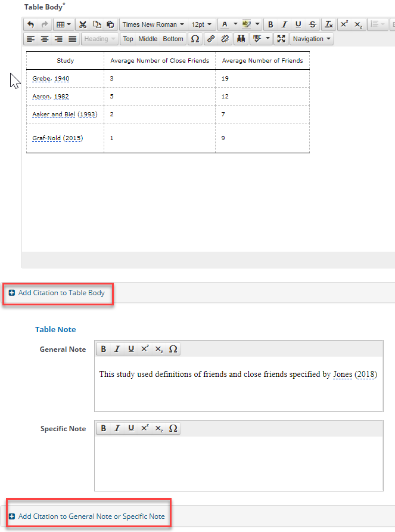
Task: Click the fullscreen expand icon
Action: [281, 39]
